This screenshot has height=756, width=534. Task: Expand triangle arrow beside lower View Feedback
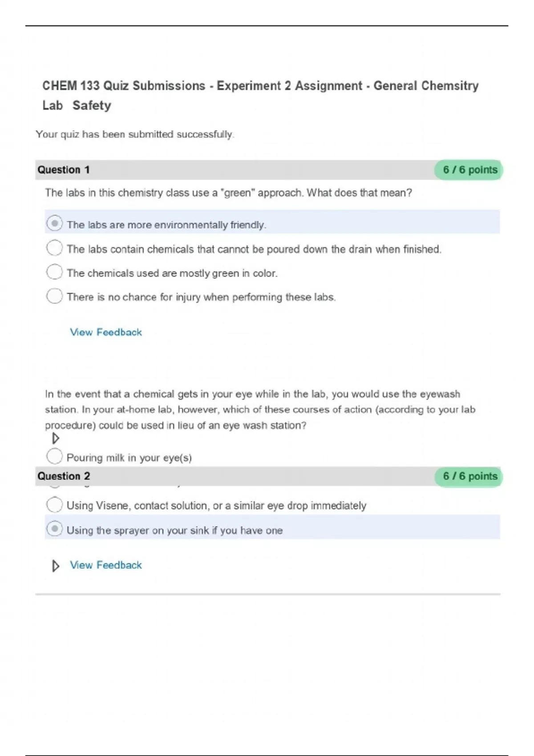point(56,566)
